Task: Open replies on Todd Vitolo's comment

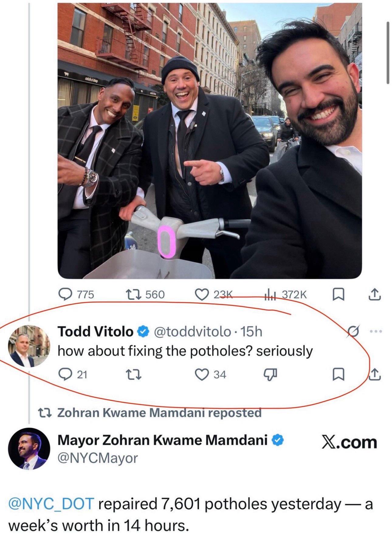Action: click(x=64, y=375)
